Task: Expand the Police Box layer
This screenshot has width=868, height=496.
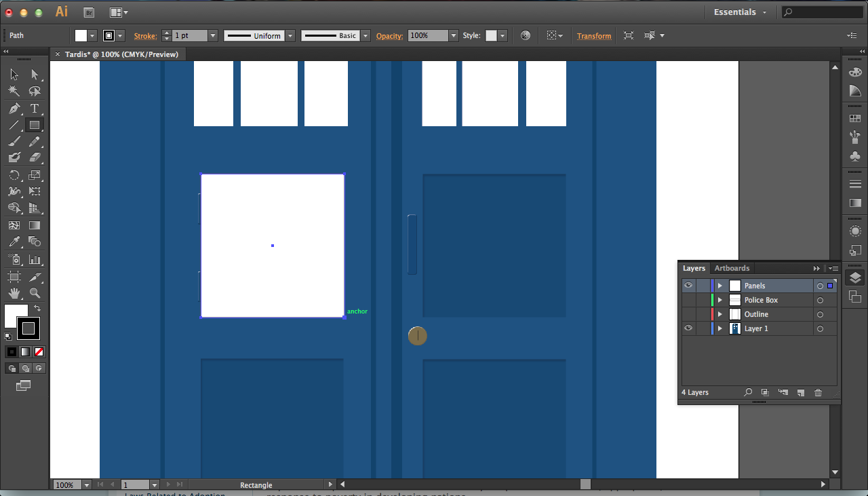Action: (x=719, y=300)
